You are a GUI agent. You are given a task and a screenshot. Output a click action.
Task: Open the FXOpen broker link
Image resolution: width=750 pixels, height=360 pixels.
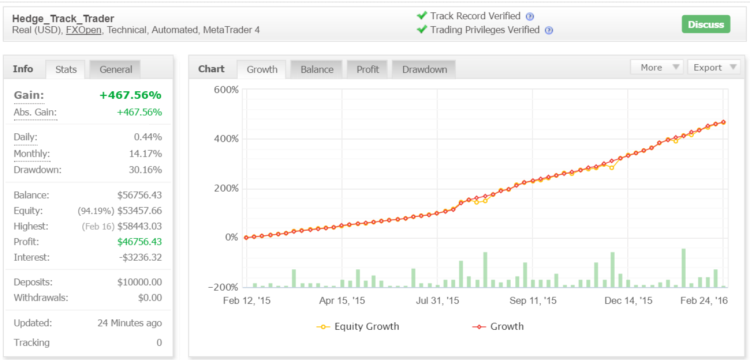83,30
